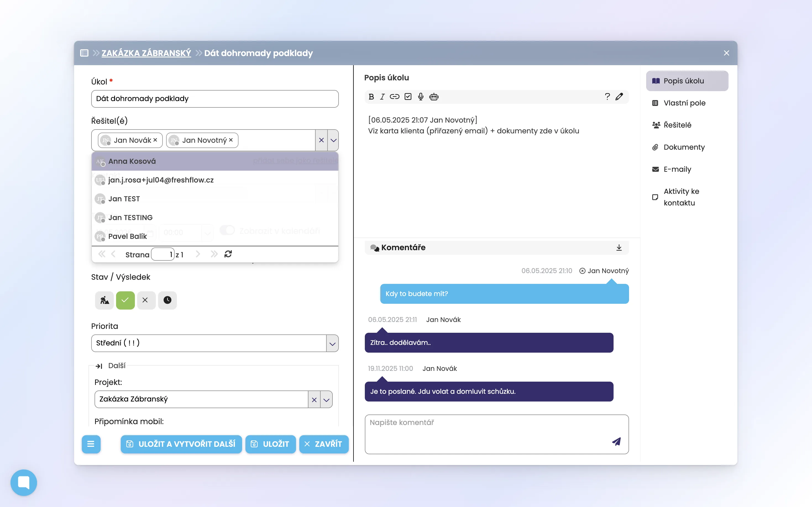Open description editor help question mark

coord(607,97)
